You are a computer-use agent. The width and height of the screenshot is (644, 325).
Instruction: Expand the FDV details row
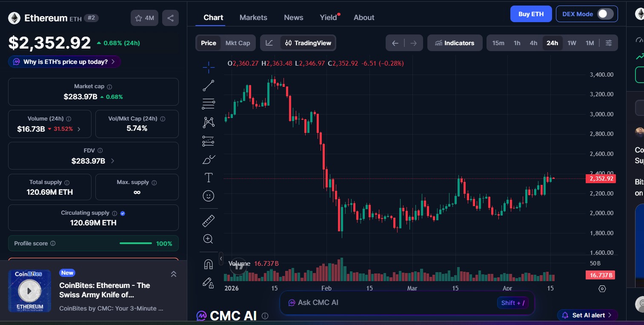click(112, 161)
